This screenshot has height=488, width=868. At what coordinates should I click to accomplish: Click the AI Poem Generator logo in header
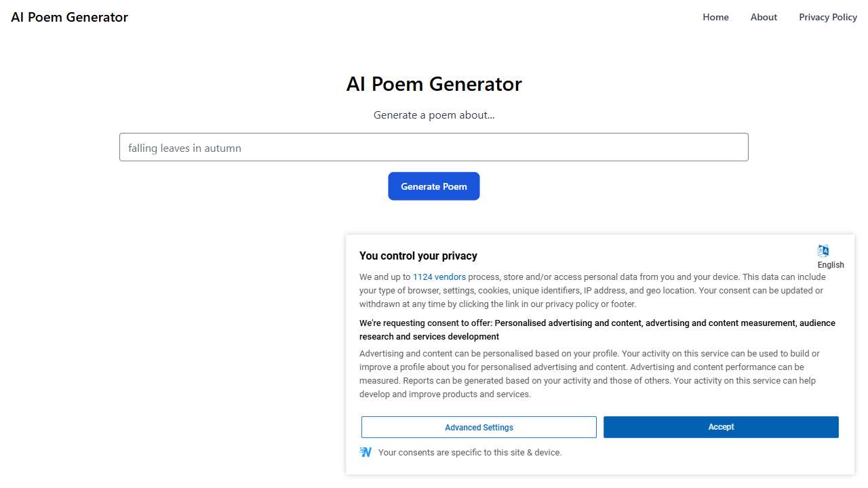click(68, 17)
